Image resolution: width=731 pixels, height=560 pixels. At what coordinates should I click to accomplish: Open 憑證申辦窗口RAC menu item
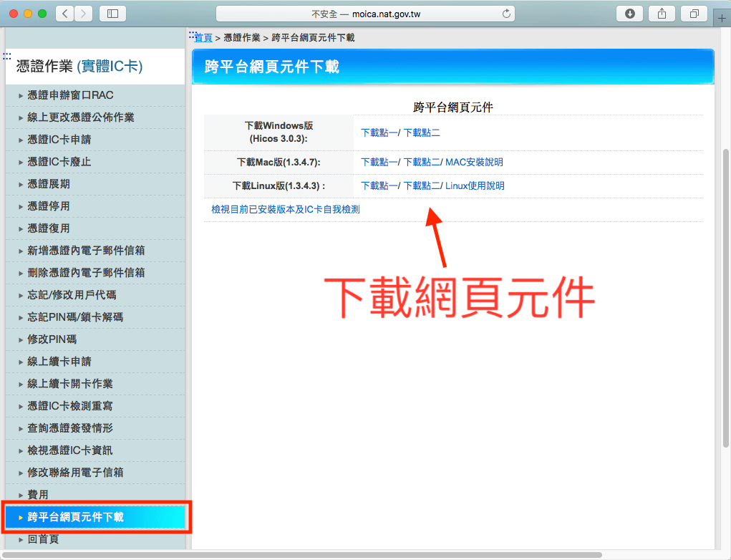pos(70,95)
